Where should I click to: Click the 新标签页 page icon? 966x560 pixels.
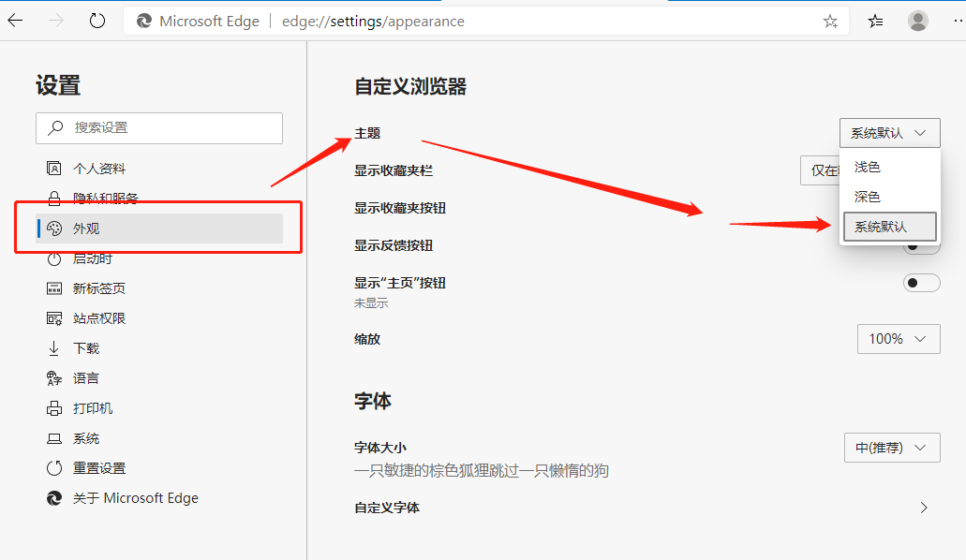[x=54, y=288]
